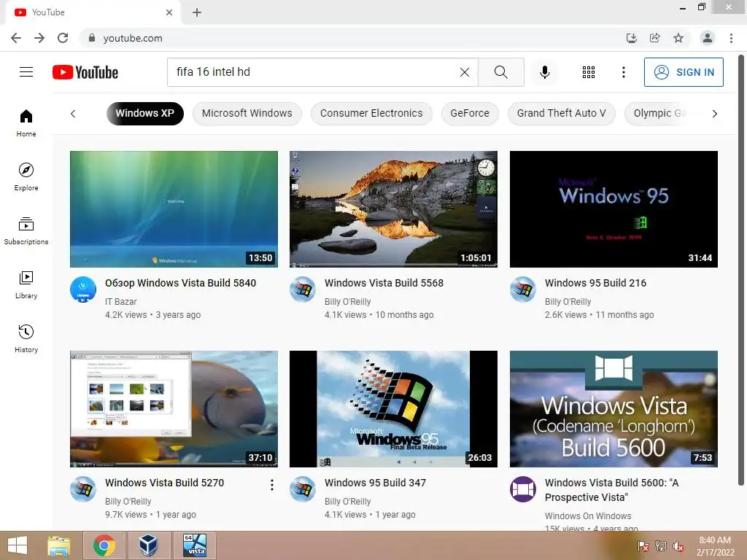The height and width of the screenshot is (560, 747).
Task: Share this page from address bar
Action: pyautogui.click(x=655, y=38)
